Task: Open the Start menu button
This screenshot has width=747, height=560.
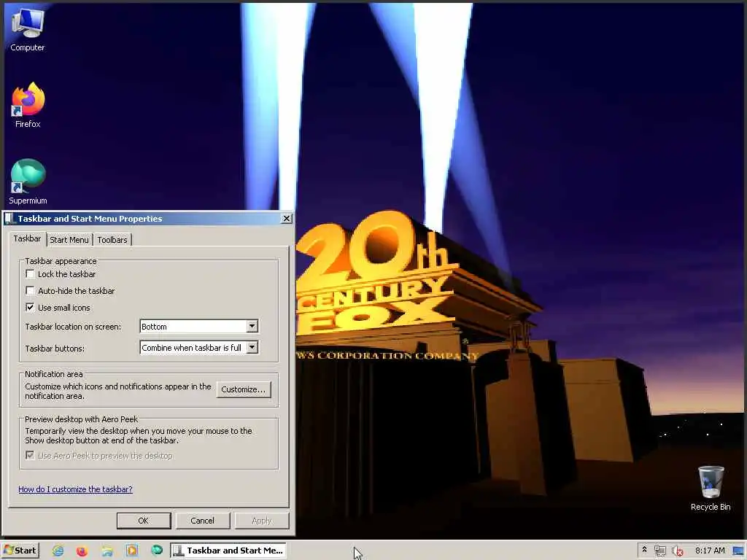Action: (20, 551)
